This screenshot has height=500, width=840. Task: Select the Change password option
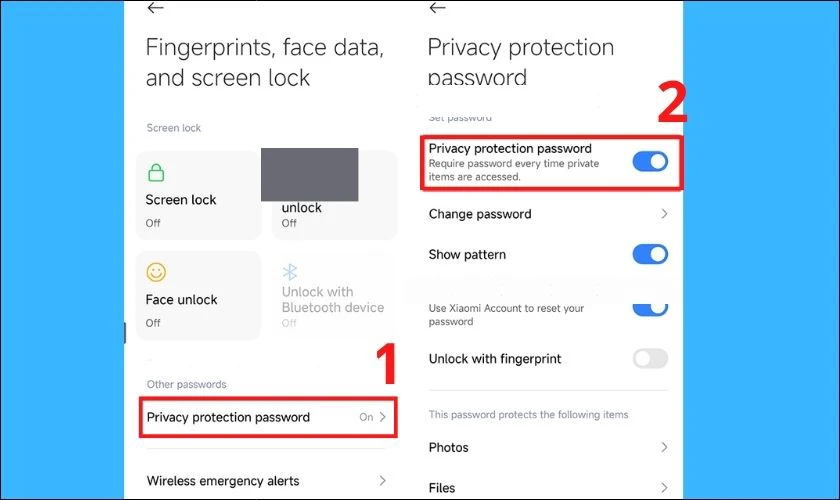point(480,214)
